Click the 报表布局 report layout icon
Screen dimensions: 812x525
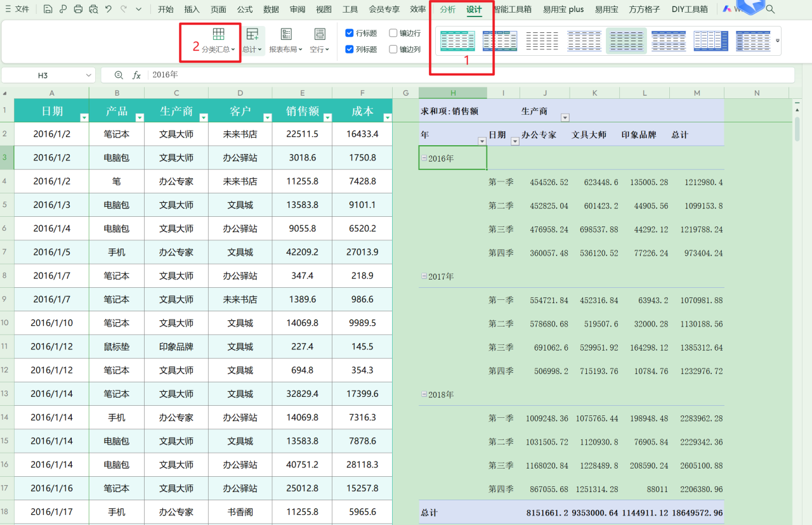click(x=286, y=34)
